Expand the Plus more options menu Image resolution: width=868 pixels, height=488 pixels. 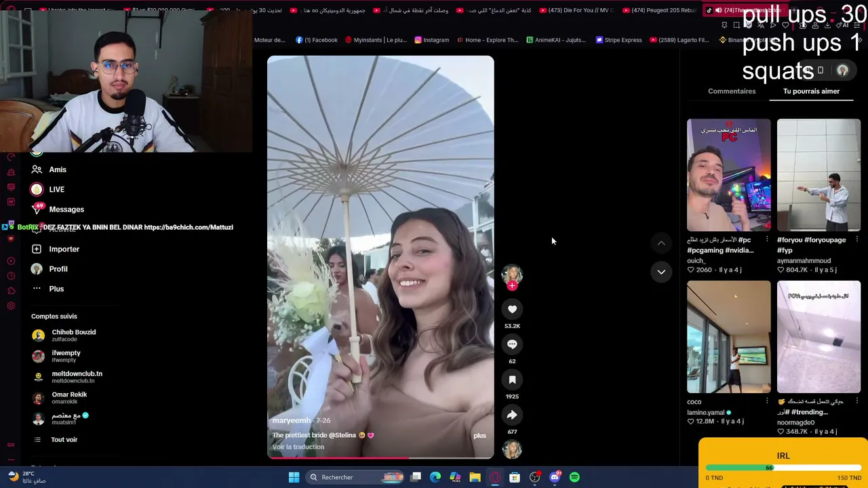tap(56, 289)
